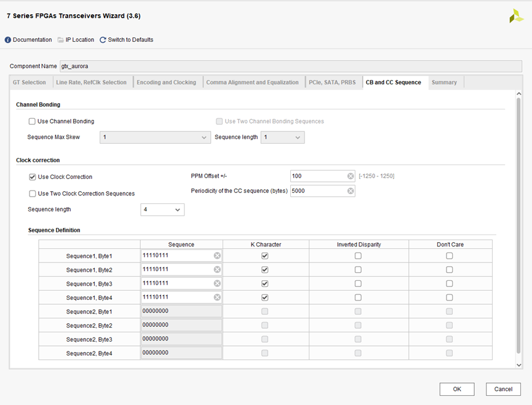Open the Summary tab
532x405 pixels.
(444, 82)
